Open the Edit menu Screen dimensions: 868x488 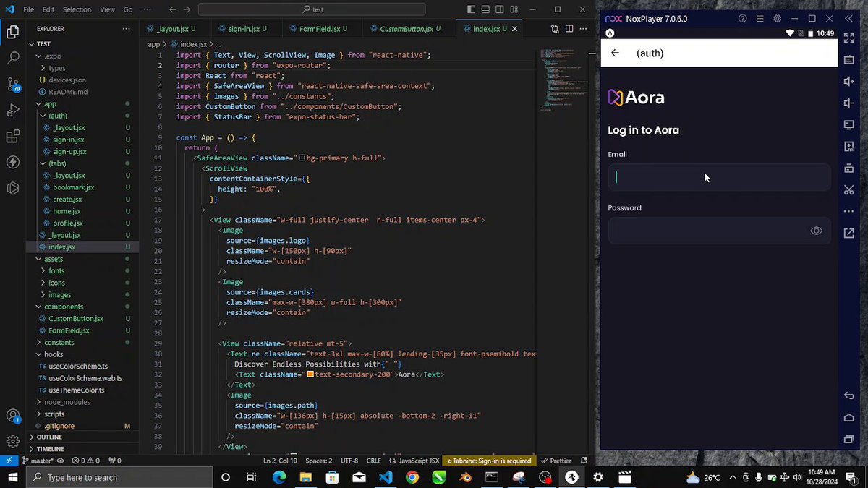point(48,9)
